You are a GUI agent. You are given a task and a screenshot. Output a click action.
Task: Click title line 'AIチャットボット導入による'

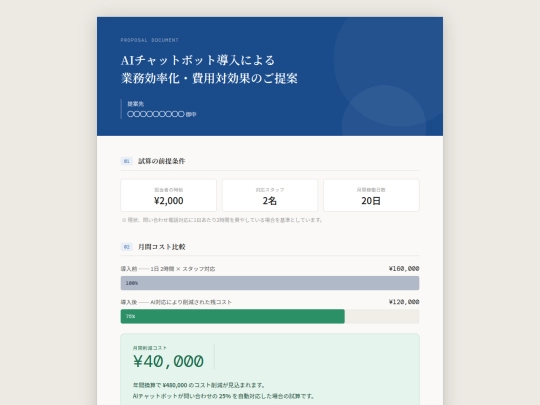tap(198, 60)
